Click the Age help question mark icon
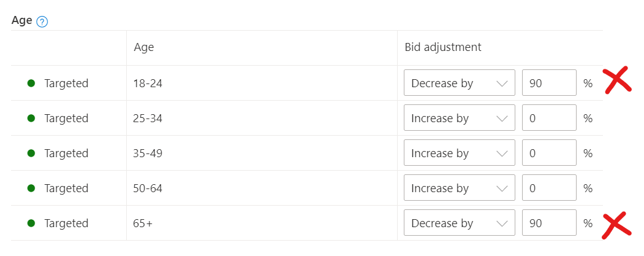Image resolution: width=644 pixels, height=256 pixels. click(42, 22)
